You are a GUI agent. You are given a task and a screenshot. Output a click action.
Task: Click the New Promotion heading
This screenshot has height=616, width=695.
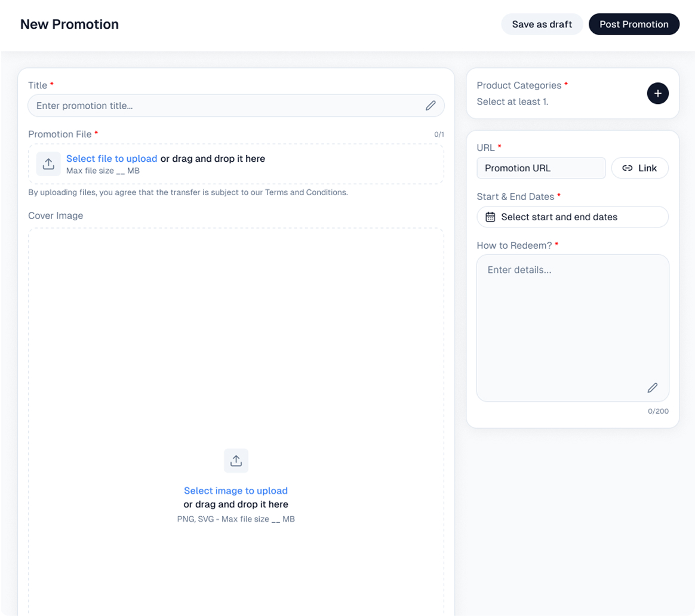click(70, 24)
